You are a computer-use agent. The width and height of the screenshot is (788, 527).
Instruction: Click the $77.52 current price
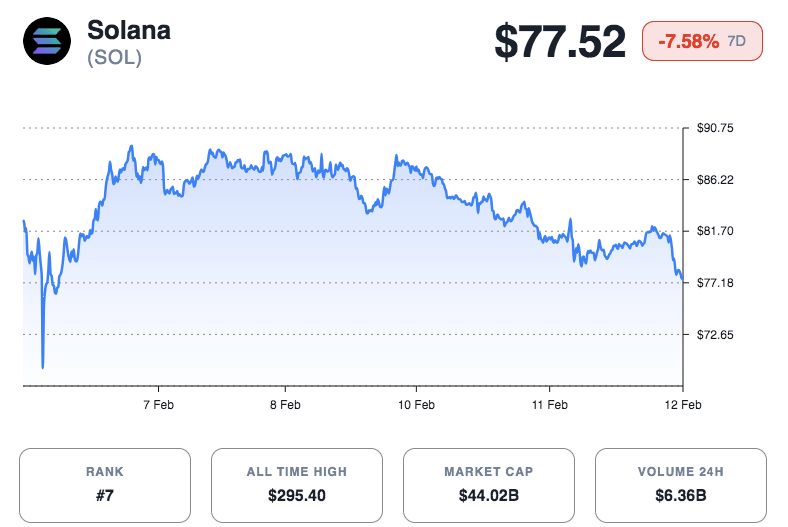pos(560,42)
